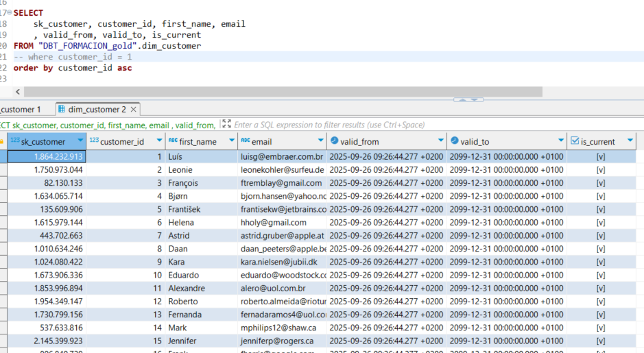644x353 pixels.
Task: Click the table icon on dim_customer 2 tab
Action: pyautogui.click(x=61, y=109)
